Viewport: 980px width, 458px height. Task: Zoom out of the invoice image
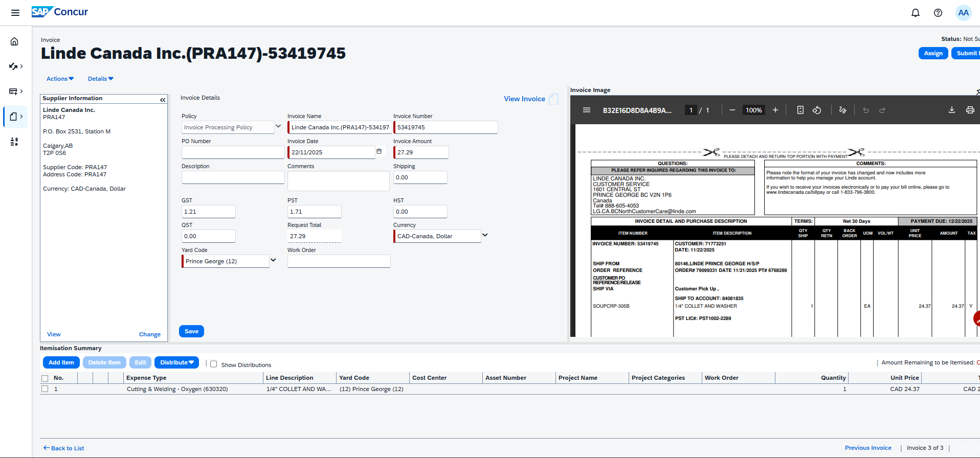coord(732,110)
